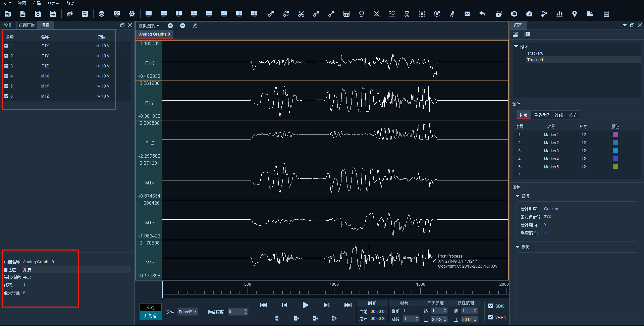Click the 可见范围 止 2012 stepper arrows
Screen dimensions: 644x326
click(445, 319)
